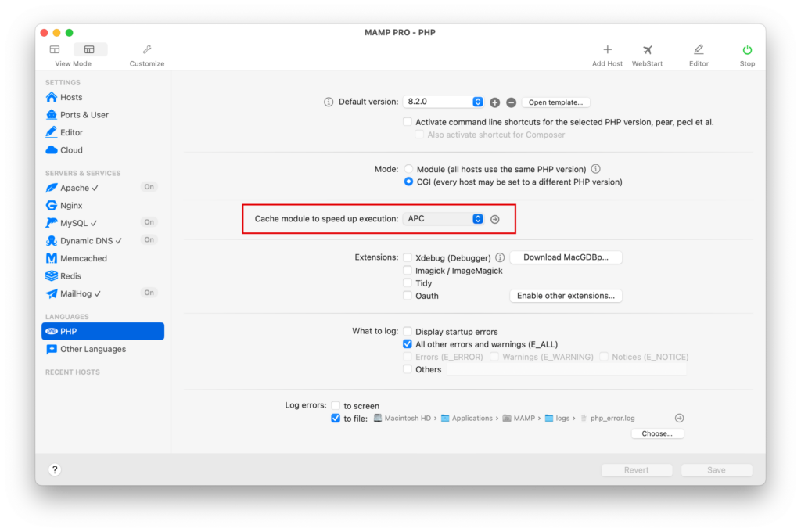Click the Open template... button
This screenshot has width=801, height=532.
(x=555, y=102)
